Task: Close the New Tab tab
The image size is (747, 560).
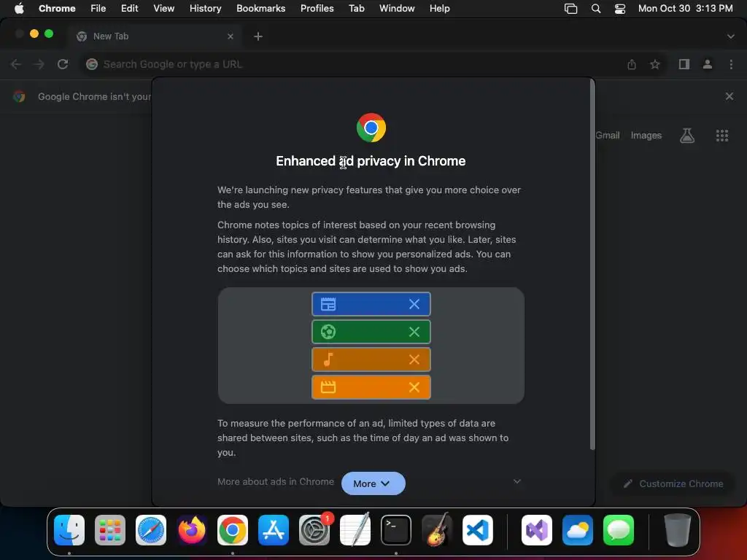Action: point(231,36)
